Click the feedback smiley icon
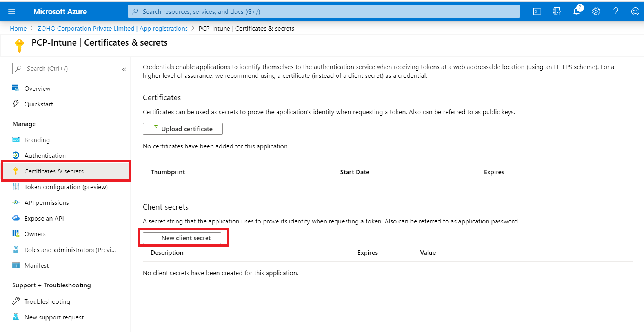The image size is (644, 332). click(635, 11)
